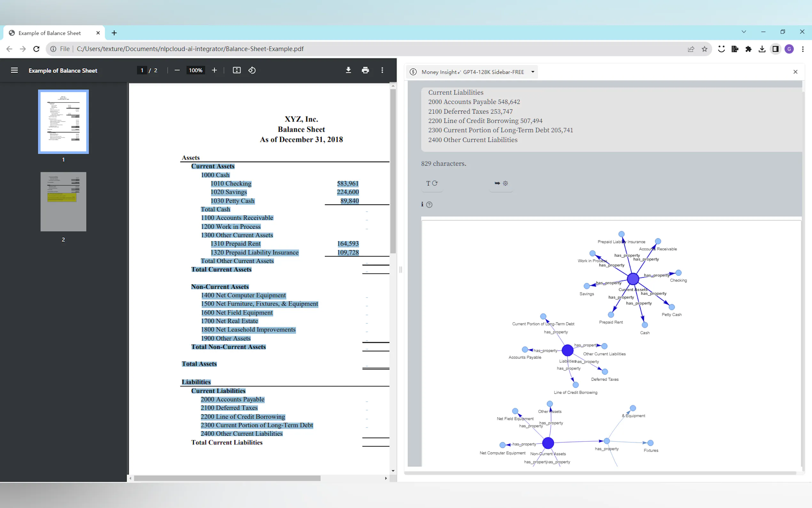Image resolution: width=812 pixels, height=508 pixels.
Task: Click '1010 Checking' in the PDF
Action: pos(231,183)
